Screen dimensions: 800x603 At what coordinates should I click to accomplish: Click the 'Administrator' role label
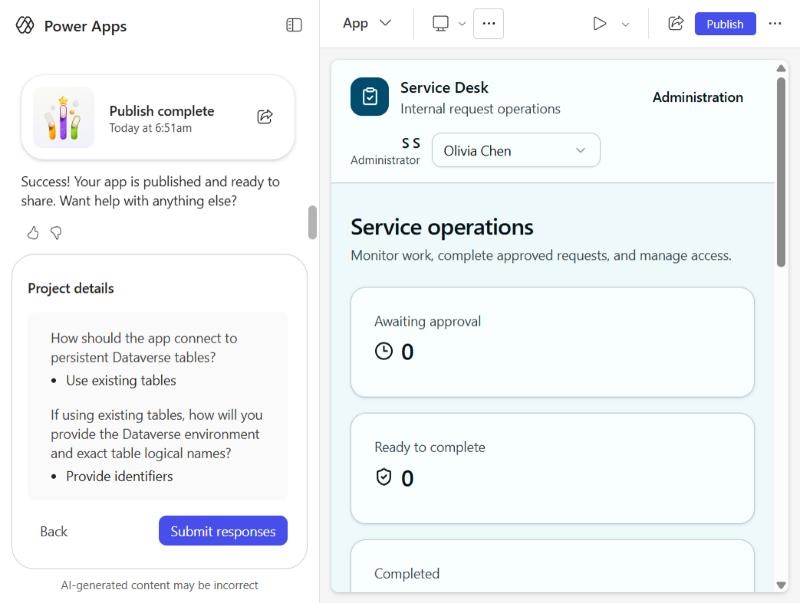click(x=385, y=160)
